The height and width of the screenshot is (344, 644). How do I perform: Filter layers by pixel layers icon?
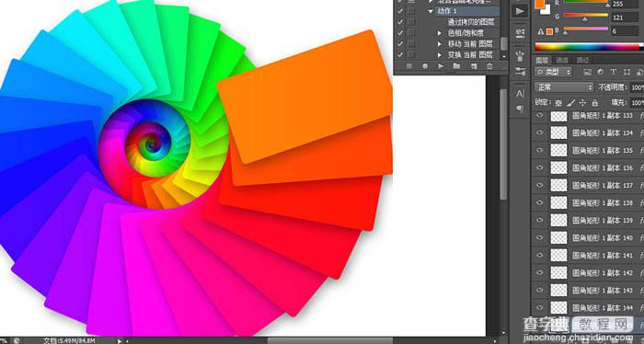click(x=587, y=72)
